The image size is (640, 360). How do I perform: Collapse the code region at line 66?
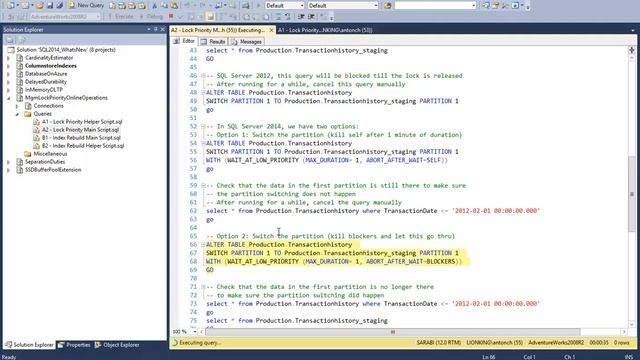tap(203, 244)
